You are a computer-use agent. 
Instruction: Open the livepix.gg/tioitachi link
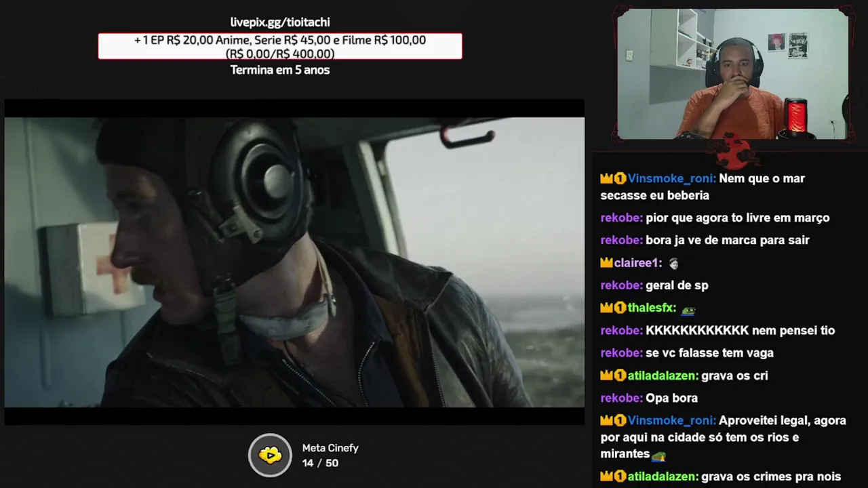click(x=280, y=22)
